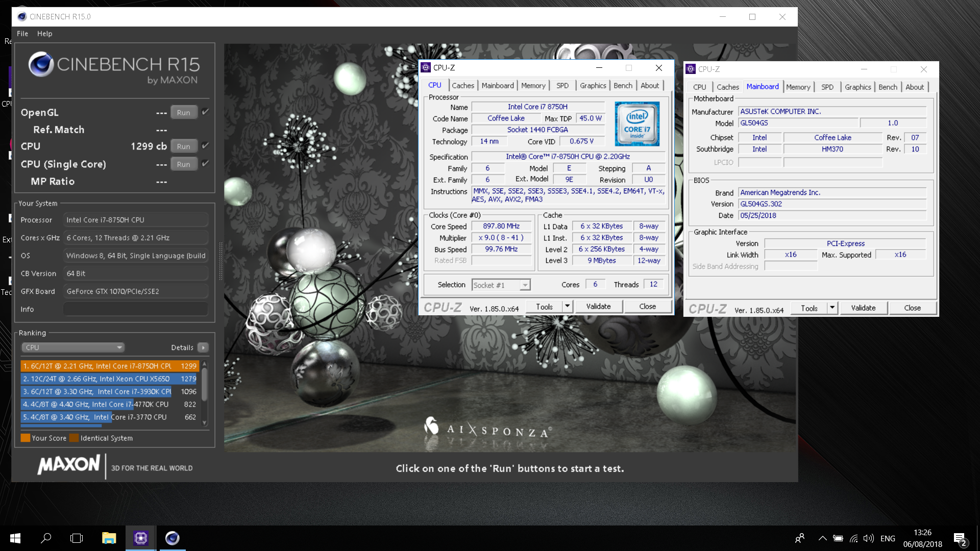Run the OpenGL benchmark
Image resolution: width=980 pixels, height=551 pixels.
pos(184,112)
